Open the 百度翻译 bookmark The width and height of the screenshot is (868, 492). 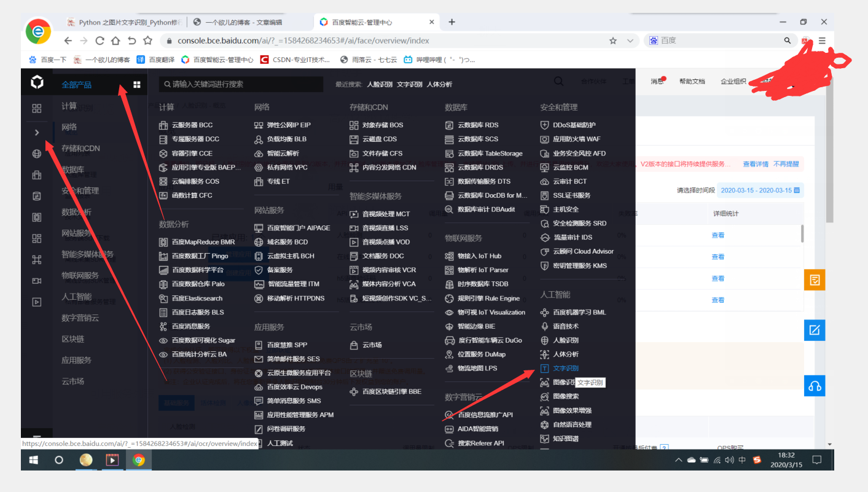[x=155, y=60]
